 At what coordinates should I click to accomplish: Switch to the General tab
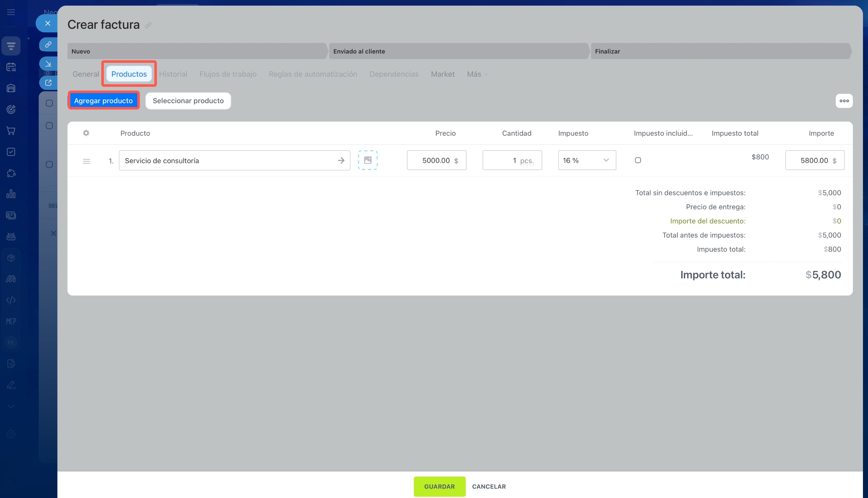pyautogui.click(x=86, y=74)
